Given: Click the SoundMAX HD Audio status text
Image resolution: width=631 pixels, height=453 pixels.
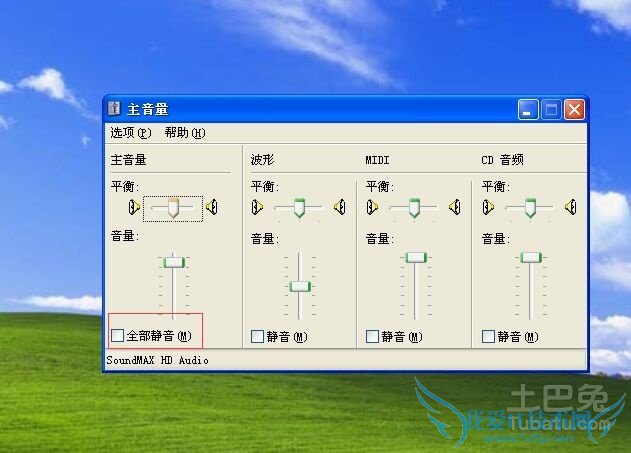Looking at the screenshot, I should (157, 360).
